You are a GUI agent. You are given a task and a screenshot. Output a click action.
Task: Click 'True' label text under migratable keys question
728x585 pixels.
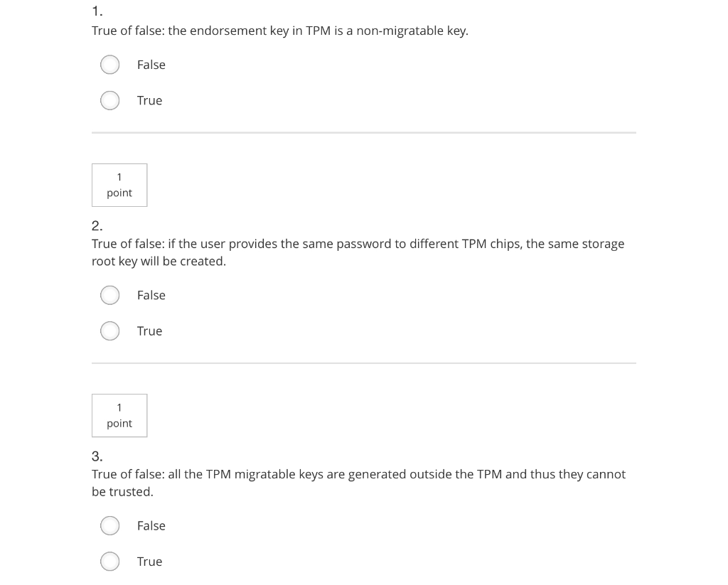pyautogui.click(x=149, y=561)
